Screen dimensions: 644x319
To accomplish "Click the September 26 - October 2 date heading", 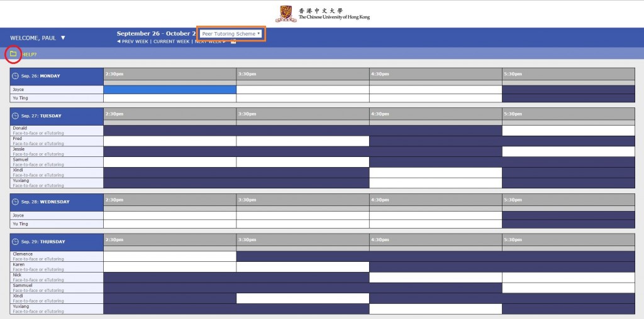I will pyautogui.click(x=156, y=34).
